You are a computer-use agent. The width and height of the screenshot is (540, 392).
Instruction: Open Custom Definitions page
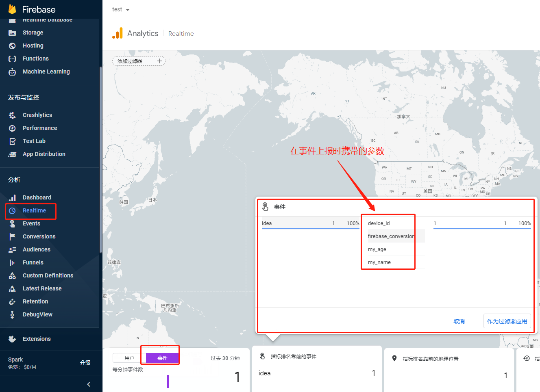pyautogui.click(x=48, y=275)
